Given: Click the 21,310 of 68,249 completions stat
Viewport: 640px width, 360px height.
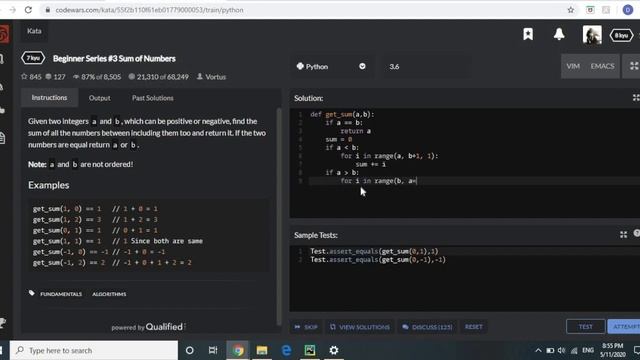Looking at the screenshot, I should click(158, 77).
